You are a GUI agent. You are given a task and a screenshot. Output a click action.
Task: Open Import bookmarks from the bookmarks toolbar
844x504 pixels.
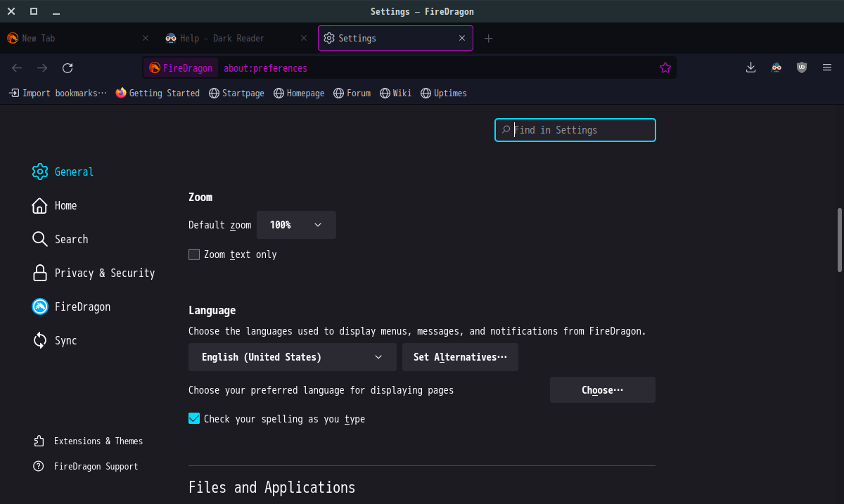(58, 93)
